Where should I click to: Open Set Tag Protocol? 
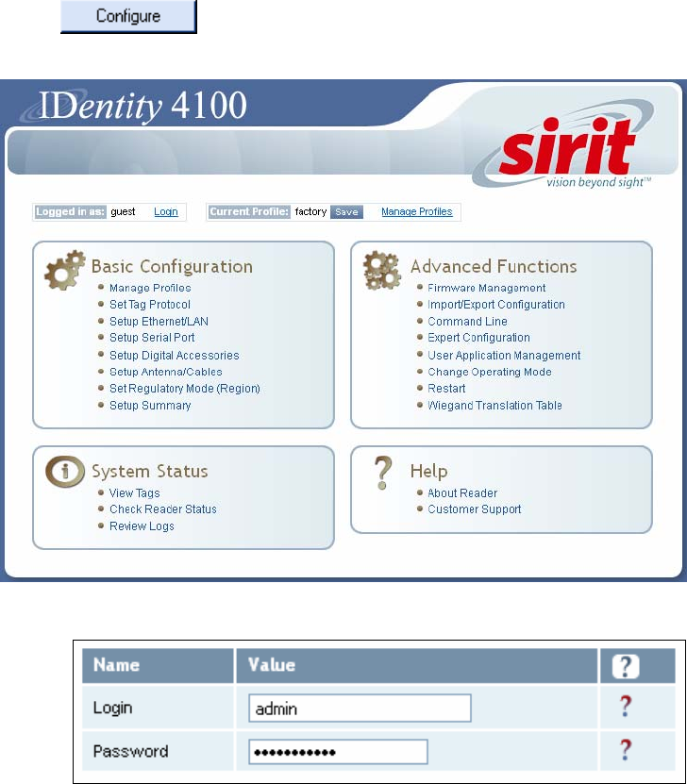[x=149, y=305]
